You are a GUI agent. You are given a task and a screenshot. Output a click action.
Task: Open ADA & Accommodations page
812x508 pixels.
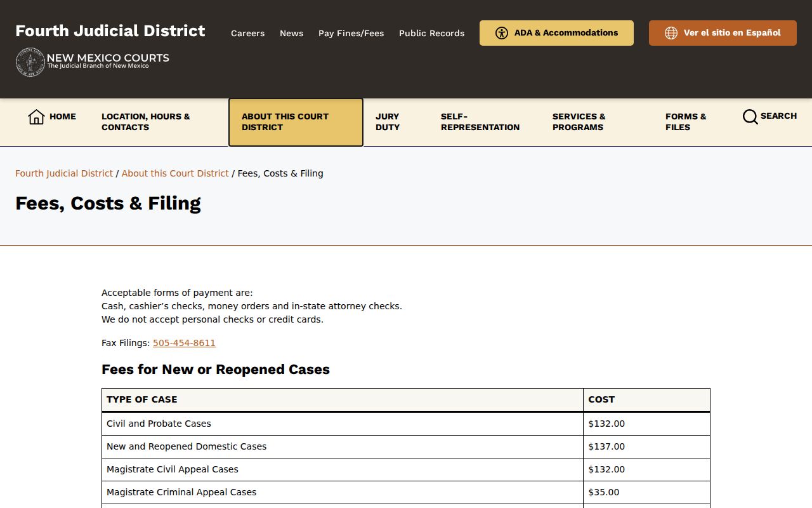tap(556, 33)
